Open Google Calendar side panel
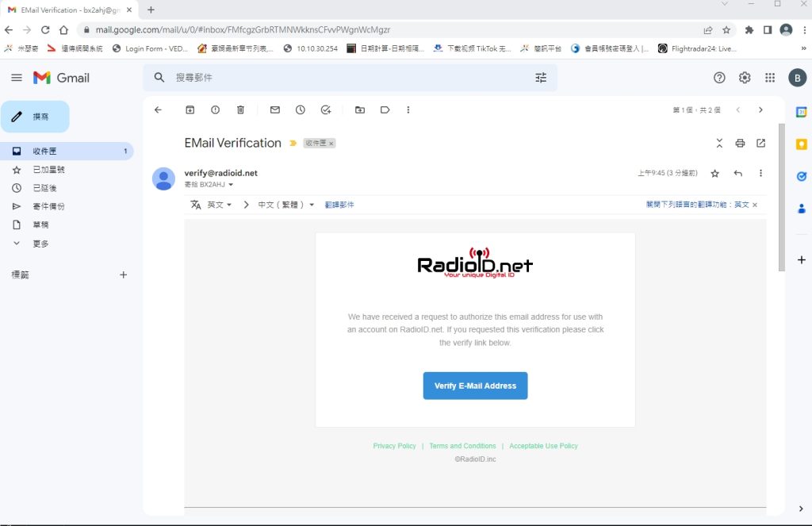Viewport: 812px width, 526px height. click(x=801, y=112)
